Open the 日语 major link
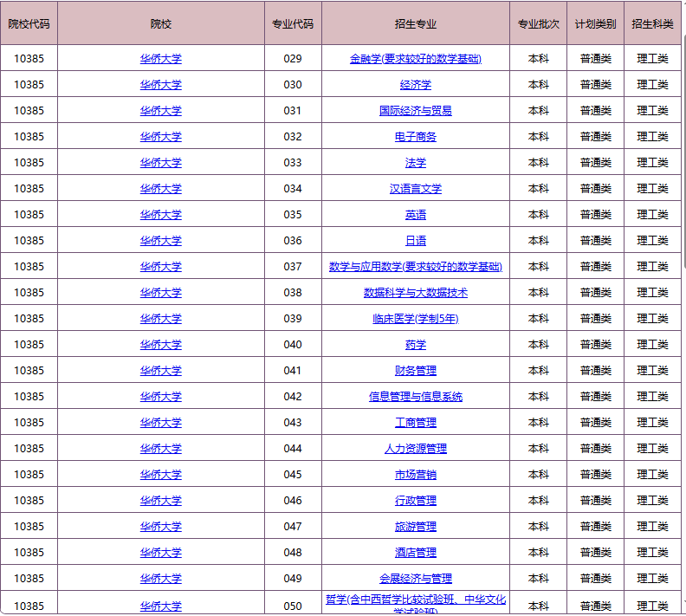Image resolution: width=686 pixels, height=616 pixels. pyautogui.click(x=415, y=241)
